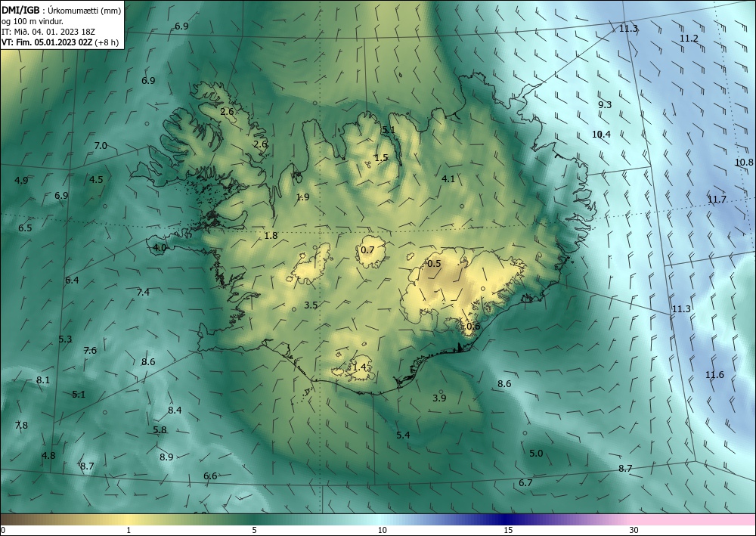Click the 8.9 map value
This screenshot has height=536, width=756.
click(166, 457)
